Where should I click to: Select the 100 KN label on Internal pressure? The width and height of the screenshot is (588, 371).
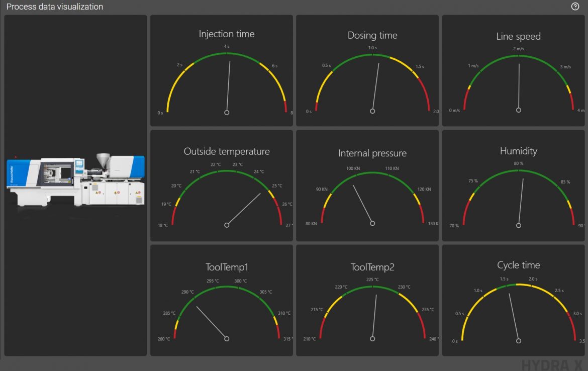(x=353, y=168)
